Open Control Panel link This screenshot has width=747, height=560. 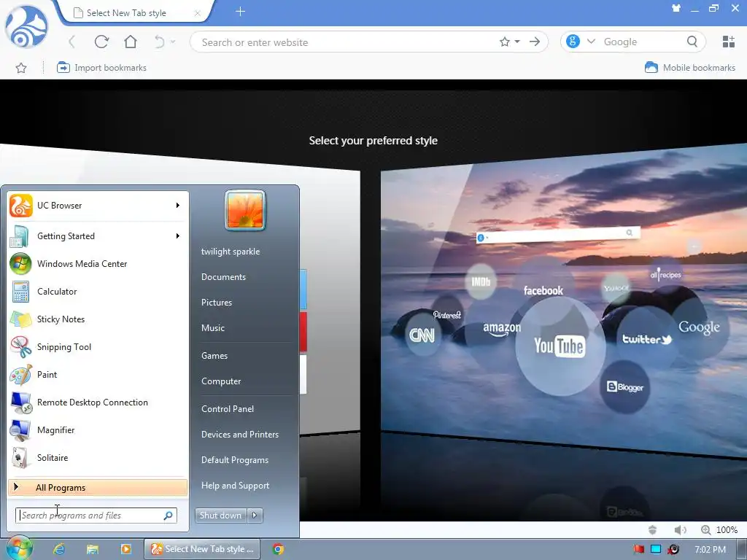click(228, 408)
